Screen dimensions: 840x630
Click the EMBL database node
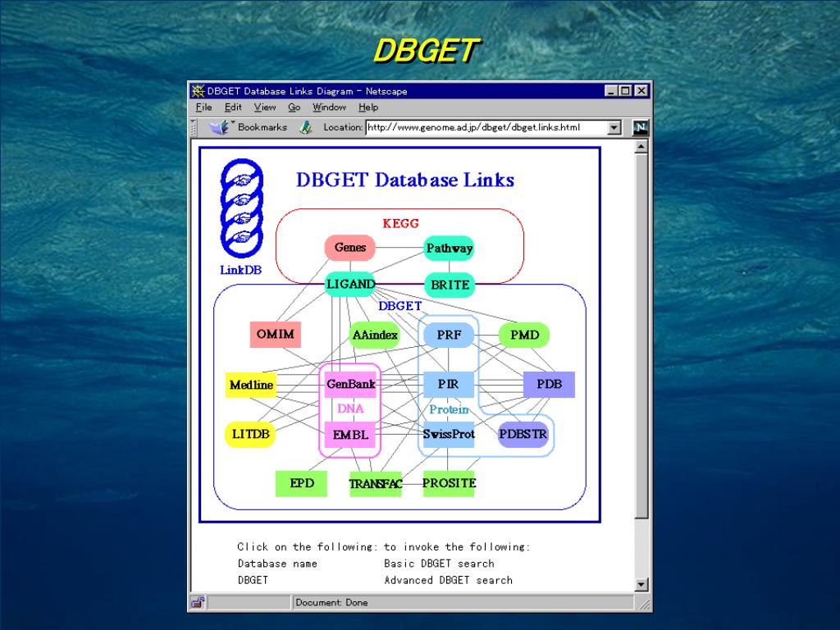(350, 435)
